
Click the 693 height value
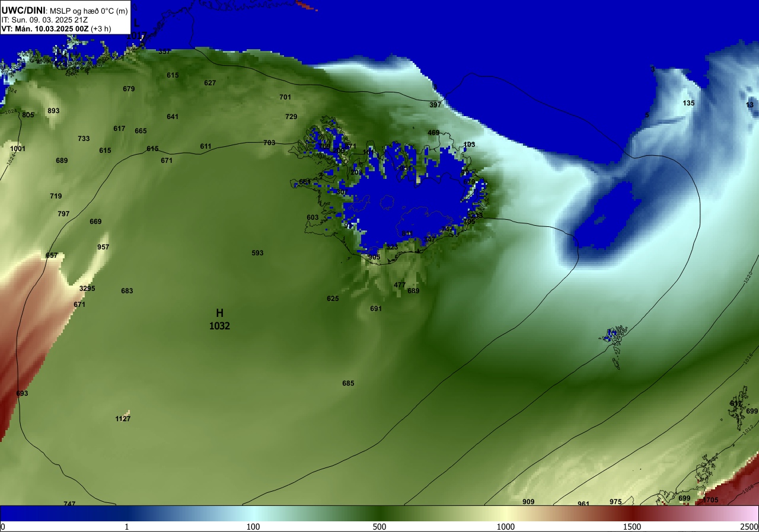(x=22, y=393)
